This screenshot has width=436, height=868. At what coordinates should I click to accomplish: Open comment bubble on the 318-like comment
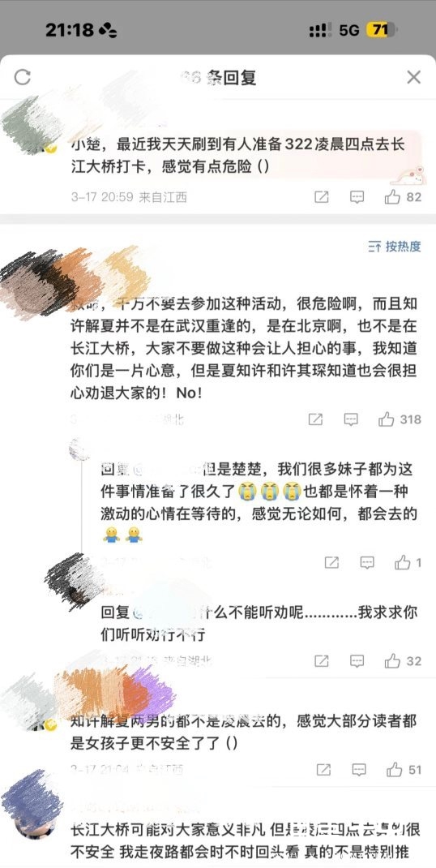[x=351, y=419]
